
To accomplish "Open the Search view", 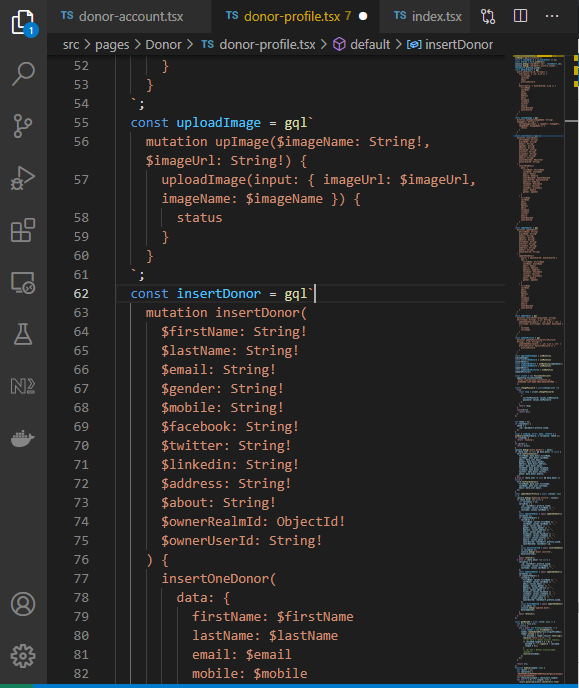I will pos(23,73).
